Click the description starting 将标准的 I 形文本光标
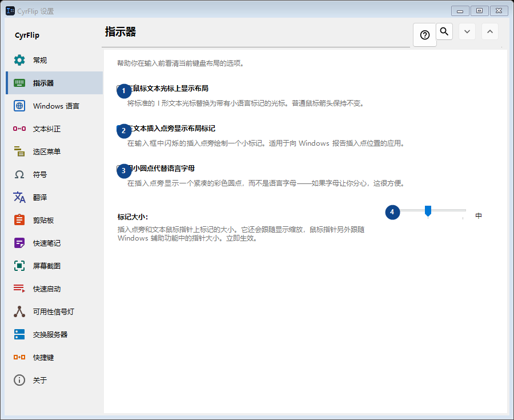The width and height of the screenshot is (514, 420). point(246,103)
